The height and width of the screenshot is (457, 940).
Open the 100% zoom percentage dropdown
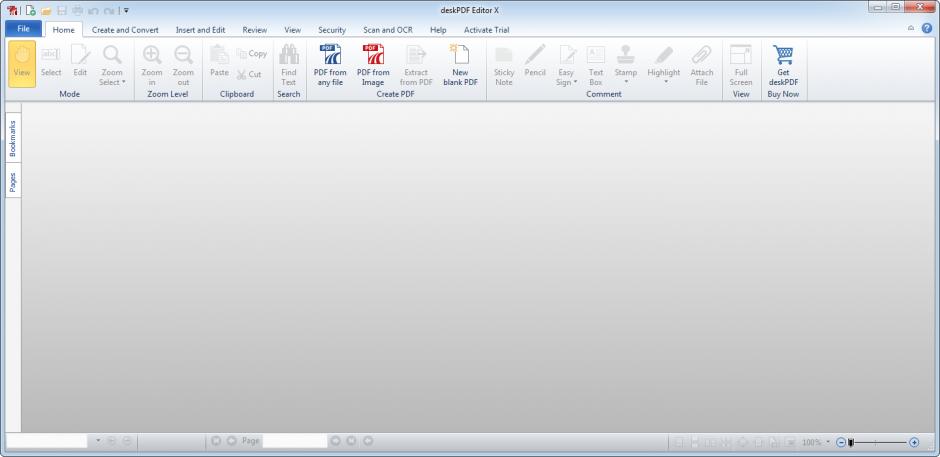tap(828, 442)
